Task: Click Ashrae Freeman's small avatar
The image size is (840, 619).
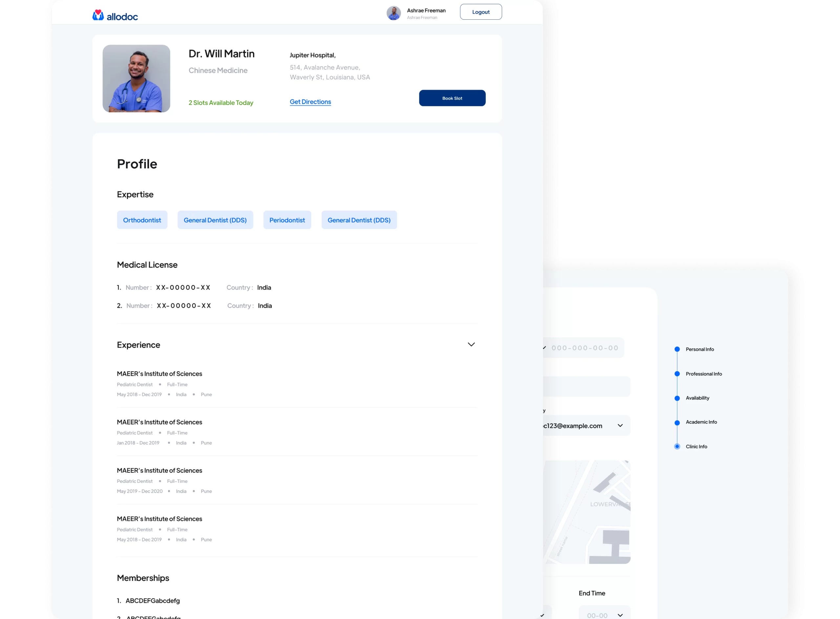Action: click(x=393, y=13)
